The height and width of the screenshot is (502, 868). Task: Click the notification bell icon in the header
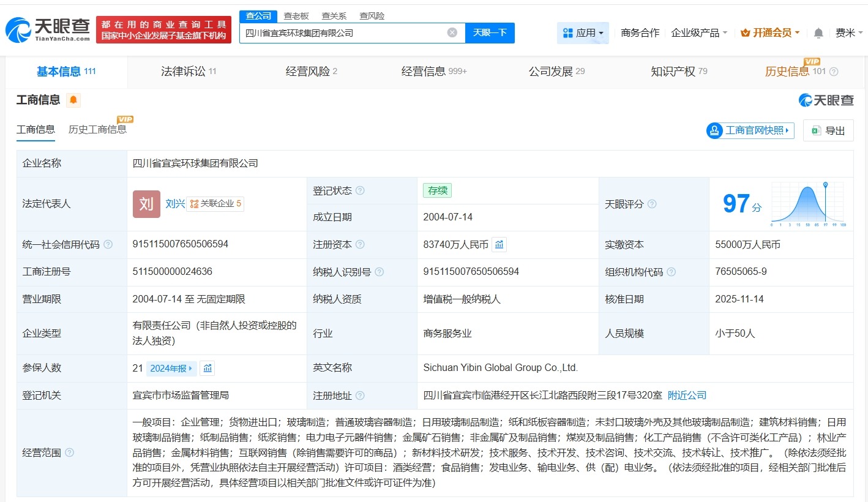[x=818, y=33]
